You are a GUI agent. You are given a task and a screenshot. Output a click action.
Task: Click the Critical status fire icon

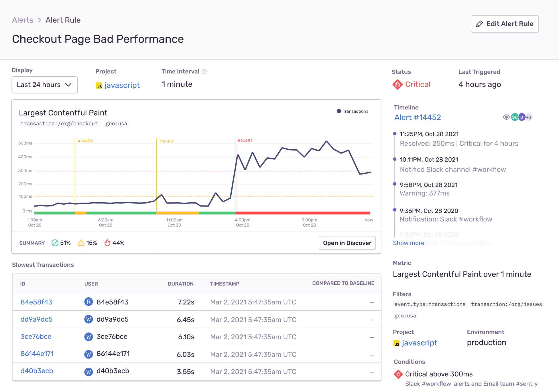(x=397, y=84)
